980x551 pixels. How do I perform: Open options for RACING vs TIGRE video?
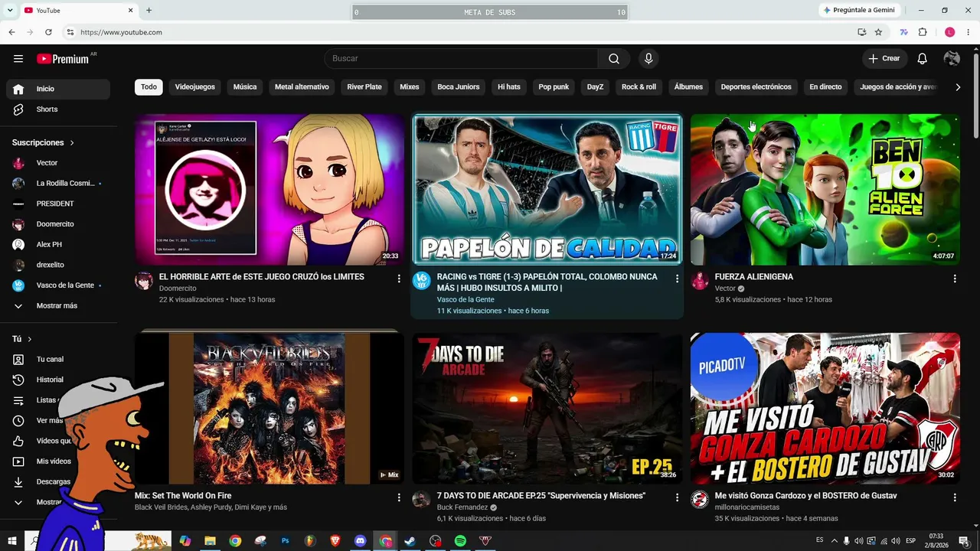[x=677, y=279]
